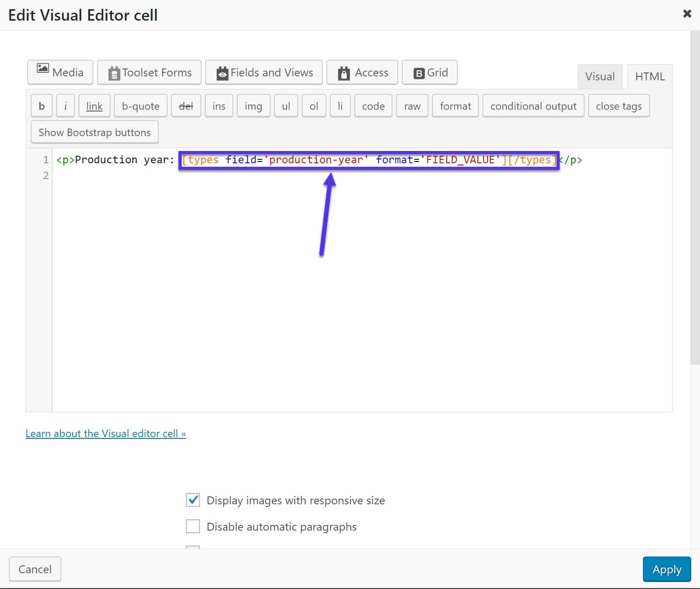Click the Media button with image icon
700x589 pixels.
pos(60,72)
